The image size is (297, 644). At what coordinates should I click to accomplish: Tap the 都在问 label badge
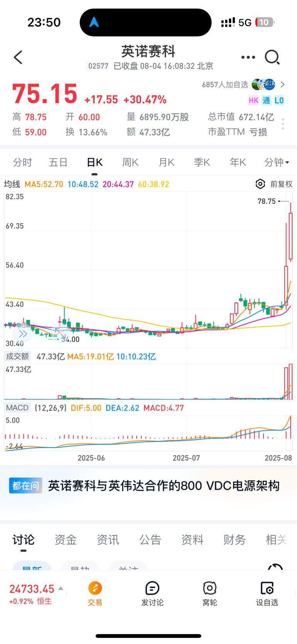click(25, 486)
